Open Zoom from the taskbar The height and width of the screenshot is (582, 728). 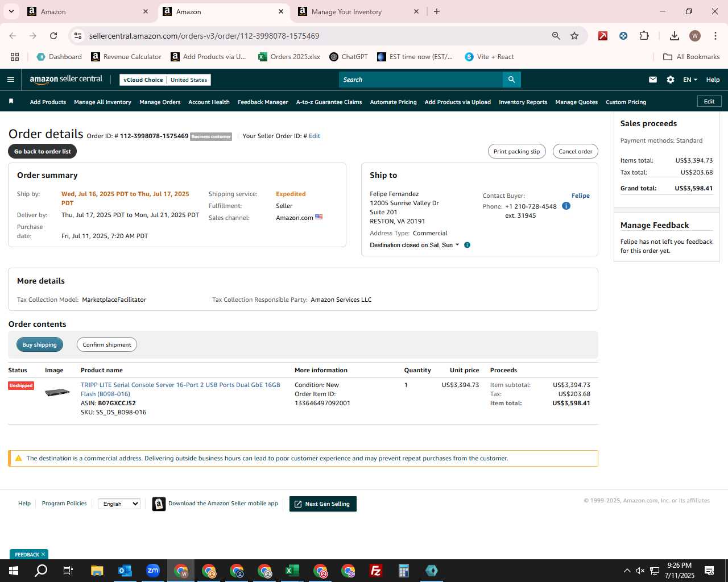(x=152, y=571)
